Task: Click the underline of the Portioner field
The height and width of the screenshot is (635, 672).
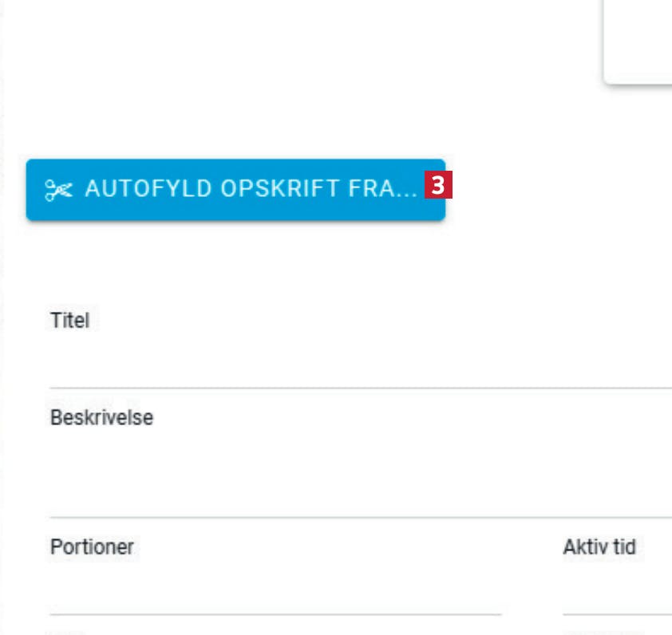Action: pos(275,614)
